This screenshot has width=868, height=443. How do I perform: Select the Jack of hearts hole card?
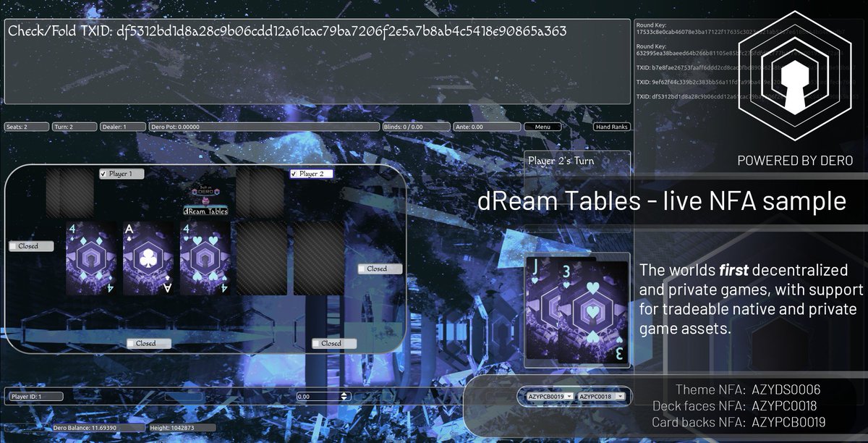click(x=542, y=309)
